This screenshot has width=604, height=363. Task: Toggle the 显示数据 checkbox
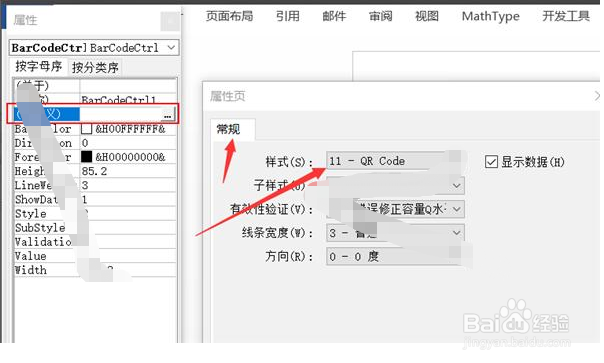pos(491,162)
